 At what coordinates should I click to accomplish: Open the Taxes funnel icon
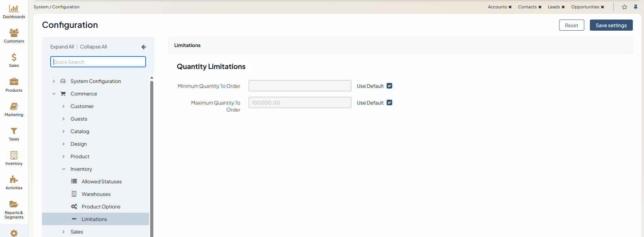pos(14,131)
